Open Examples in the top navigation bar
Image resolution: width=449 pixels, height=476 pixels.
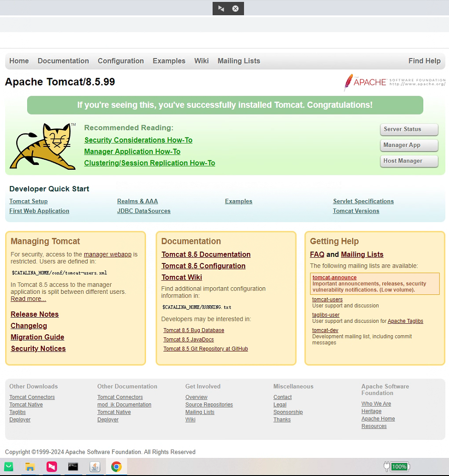pos(169,61)
